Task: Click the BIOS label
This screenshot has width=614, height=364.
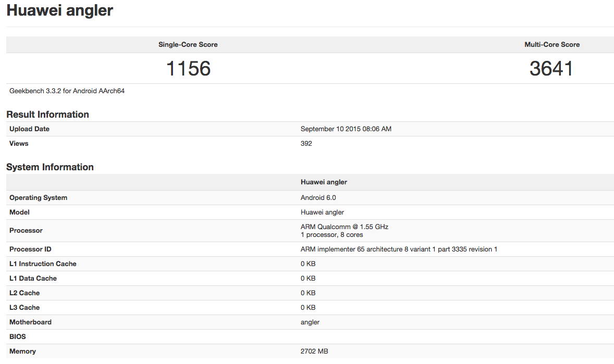Action: (18, 336)
